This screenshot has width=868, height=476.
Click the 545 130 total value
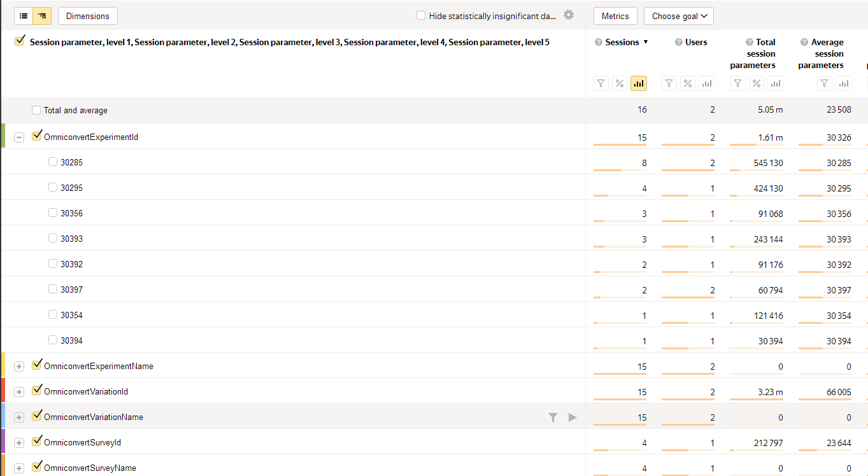(769, 163)
